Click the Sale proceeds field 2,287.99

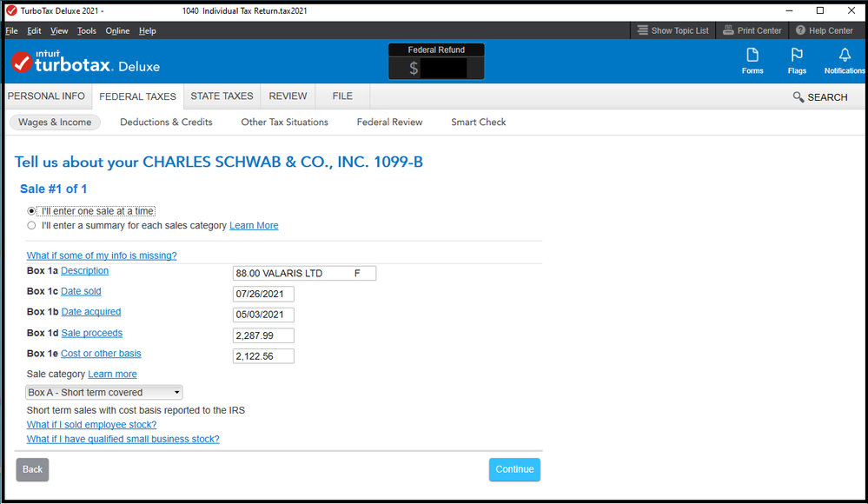[x=263, y=335]
